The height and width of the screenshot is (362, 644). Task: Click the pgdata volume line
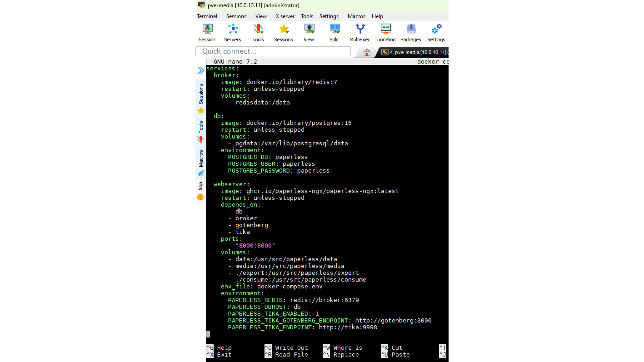pos(288,144)
